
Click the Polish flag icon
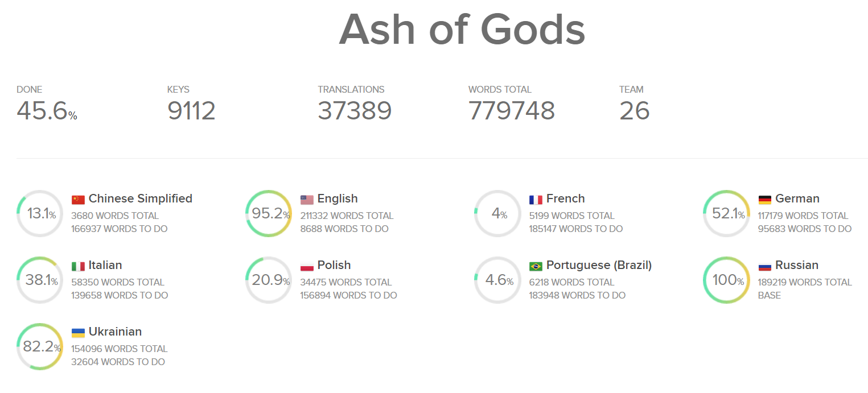point(307,266)
